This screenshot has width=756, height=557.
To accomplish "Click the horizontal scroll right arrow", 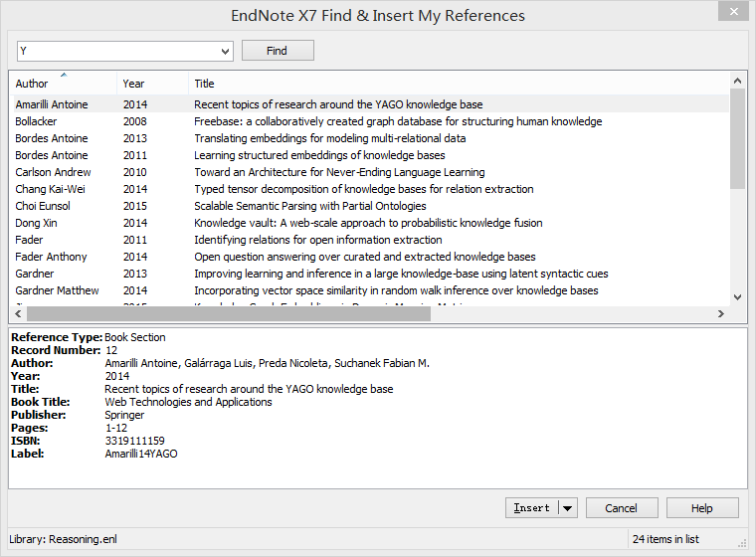I will coord(721,314).
